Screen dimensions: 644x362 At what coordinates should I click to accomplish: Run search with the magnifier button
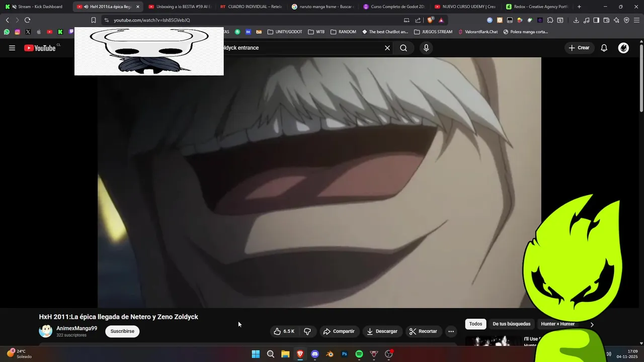pyautogui.click(x=404, y=48)
